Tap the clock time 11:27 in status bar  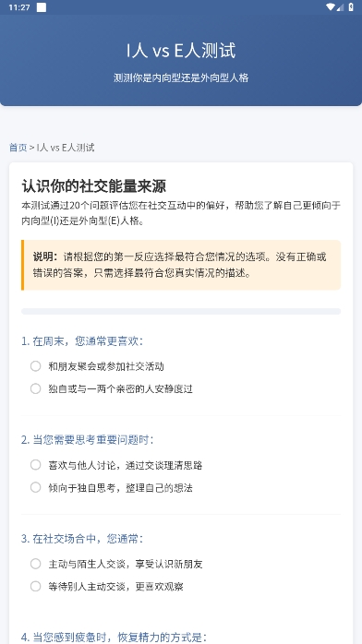18,7
